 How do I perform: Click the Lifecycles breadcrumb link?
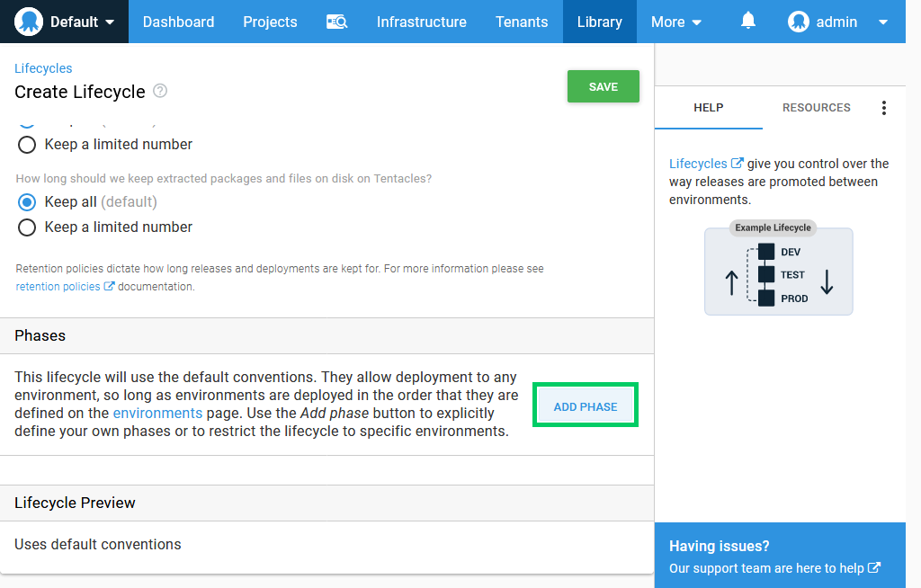pyautogui.click(x=43, y=68)
